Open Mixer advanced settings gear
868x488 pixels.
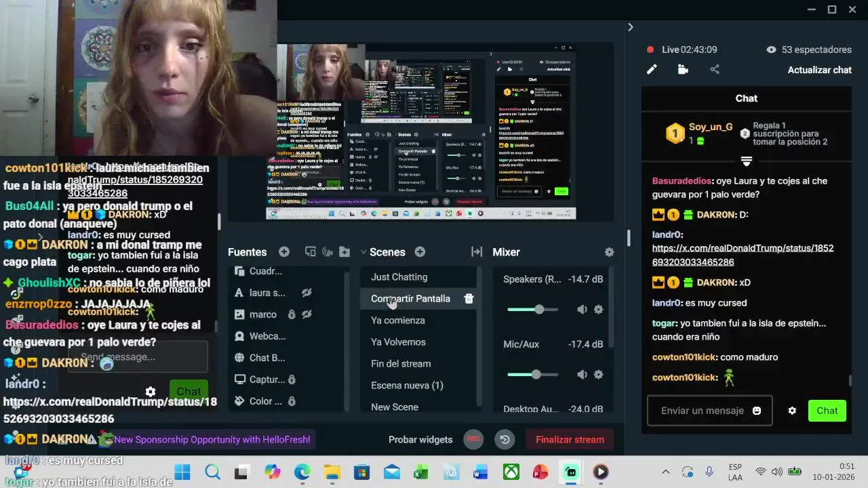pyautogui.click(x=609, y=252)
